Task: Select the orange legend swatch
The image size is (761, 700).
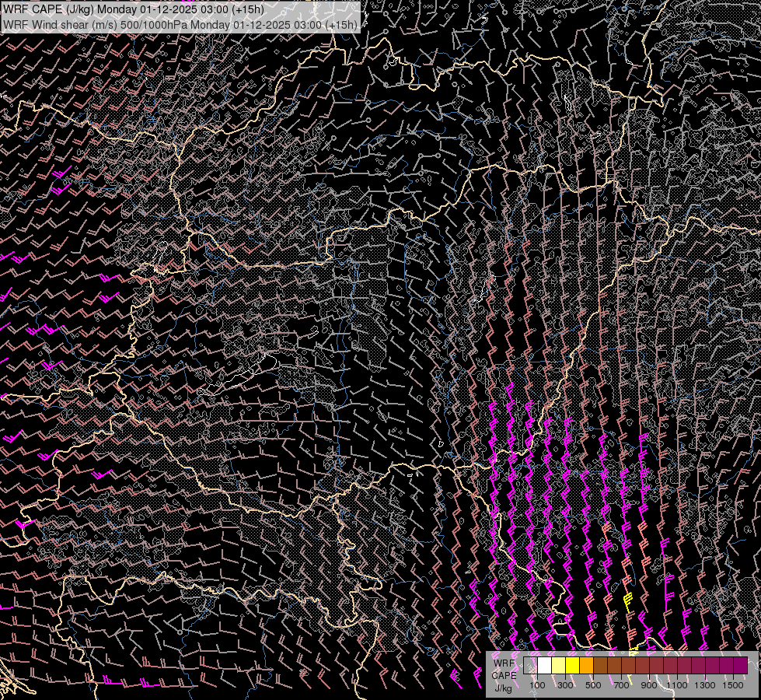Action: click(x=586, y=665)
